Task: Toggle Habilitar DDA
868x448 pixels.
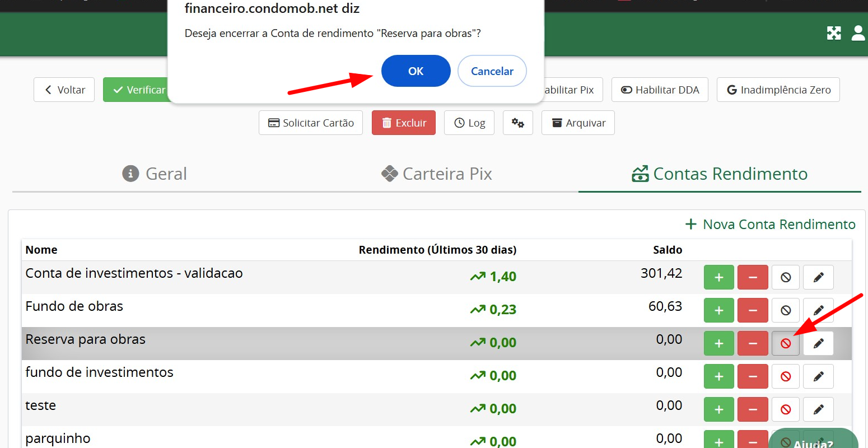Action: 659,90
